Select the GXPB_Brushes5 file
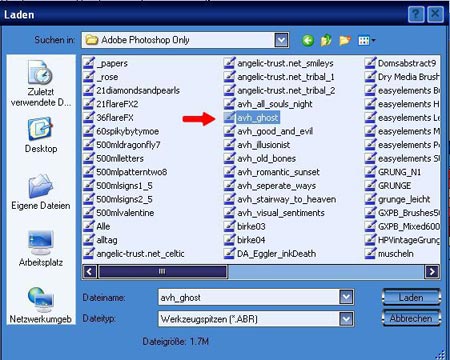Image resolution: width=450 pixels, height=360 pixels. pyautogui.click(x=402, y=213)
